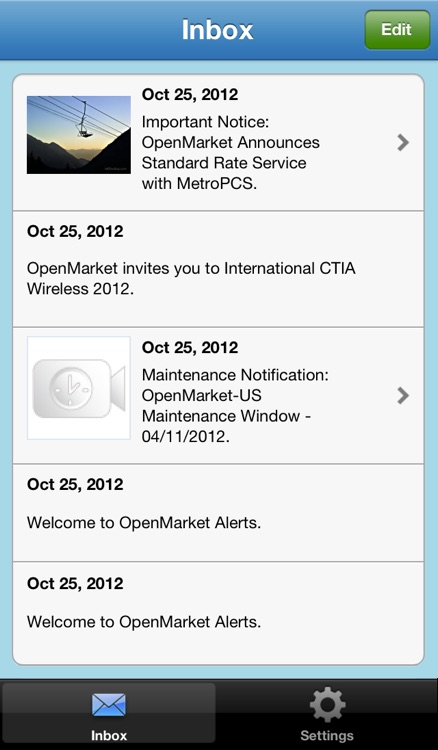Tap the green Edit button
Image resolution: width=438 pixels, height=750 pixels.
point(397,30)
